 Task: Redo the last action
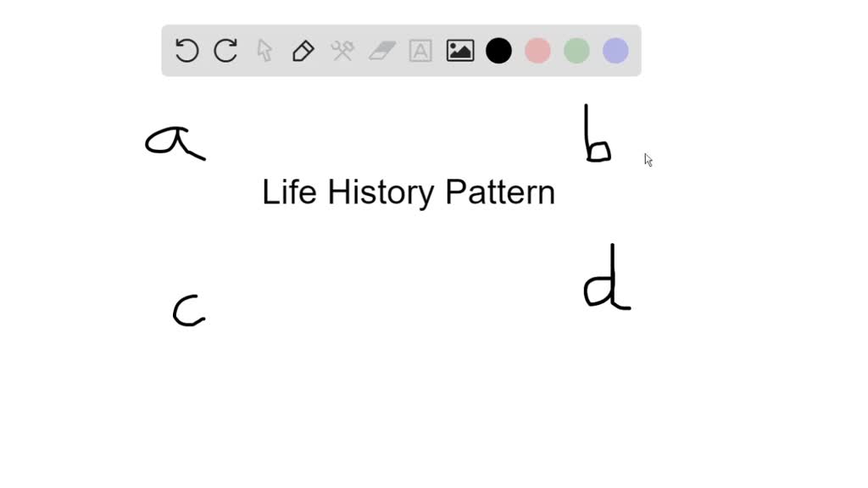click(x=225, y=50)
